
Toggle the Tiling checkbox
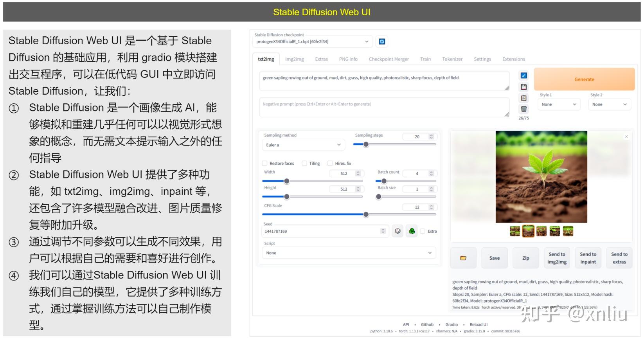(x=304, y=164)
